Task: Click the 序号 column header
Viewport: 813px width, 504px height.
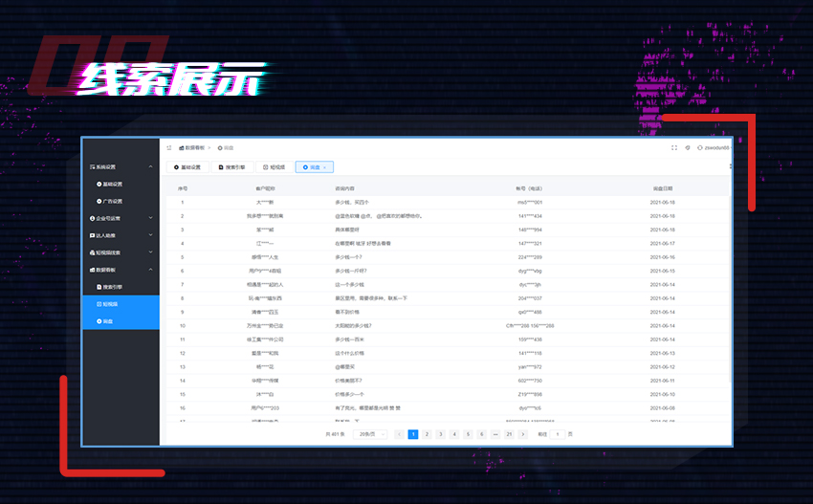Action: (x=183, y=188)
